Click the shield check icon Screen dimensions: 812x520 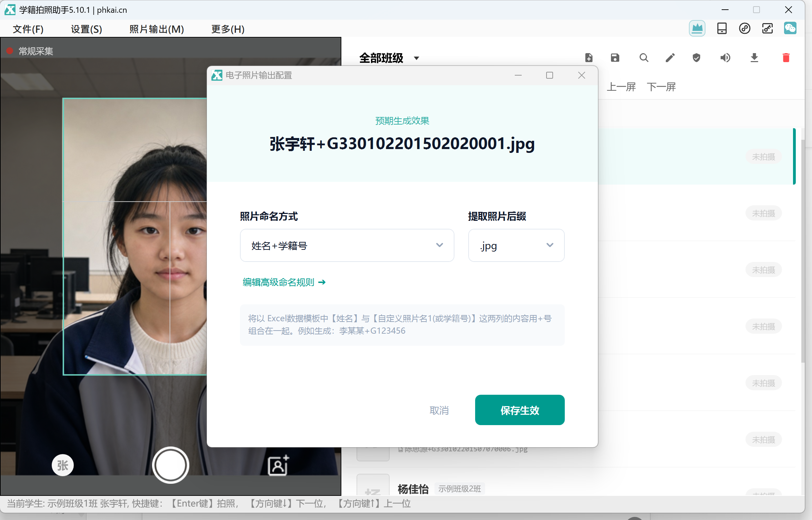[696, 58]
